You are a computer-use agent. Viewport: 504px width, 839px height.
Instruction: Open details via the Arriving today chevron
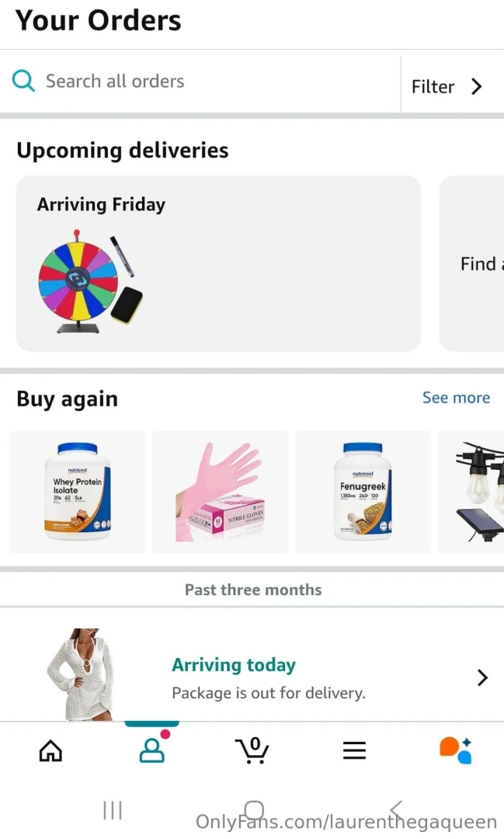click(x=482, y=677)
